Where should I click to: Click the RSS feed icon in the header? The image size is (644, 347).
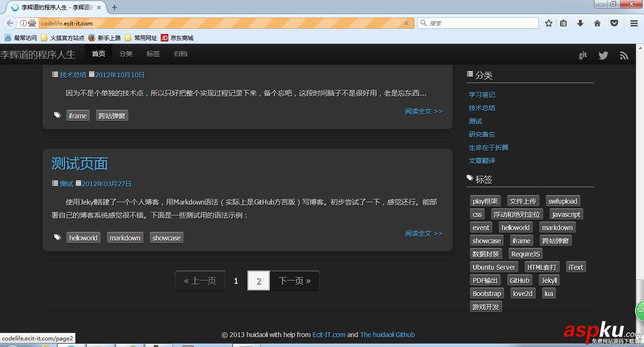coord(624,55)
